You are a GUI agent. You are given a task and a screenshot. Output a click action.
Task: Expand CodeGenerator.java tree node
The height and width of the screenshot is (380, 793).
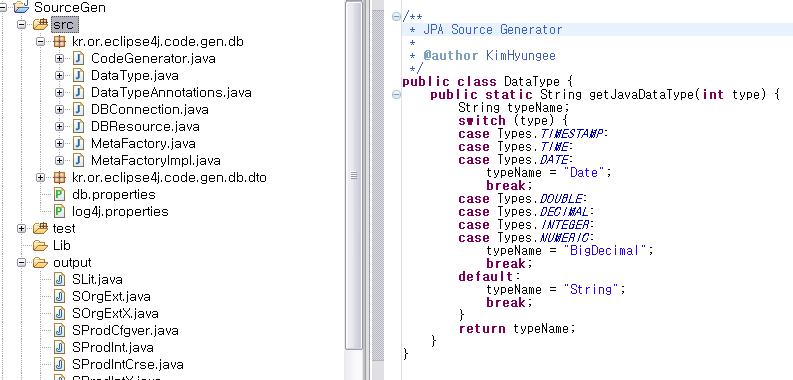(60, 59)
